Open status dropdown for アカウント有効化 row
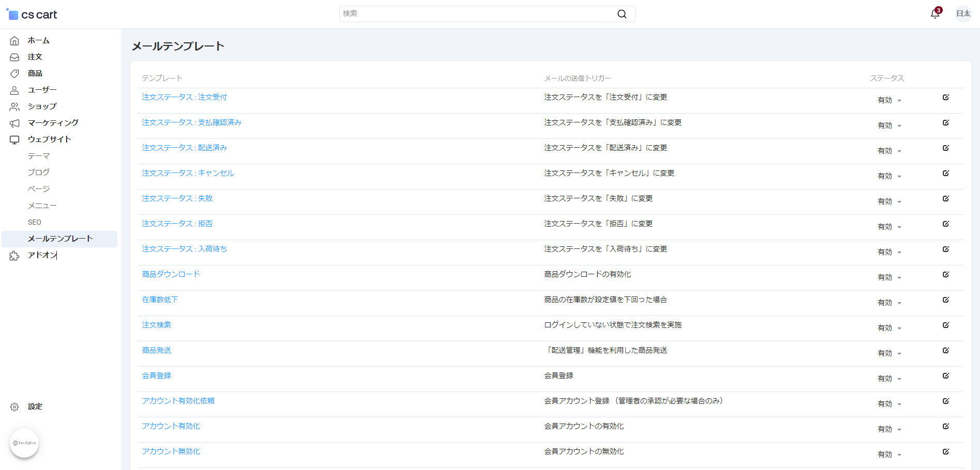Viewport: 980px width, 470px height. tap(889, 429)
